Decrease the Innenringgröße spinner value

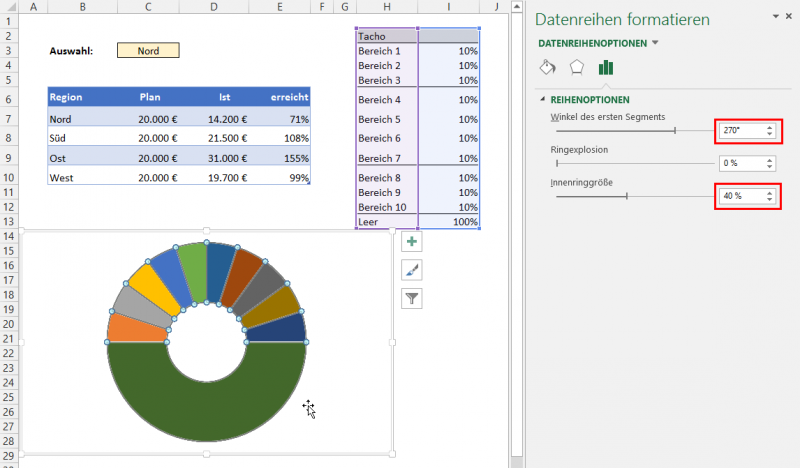tap(768, 200)
